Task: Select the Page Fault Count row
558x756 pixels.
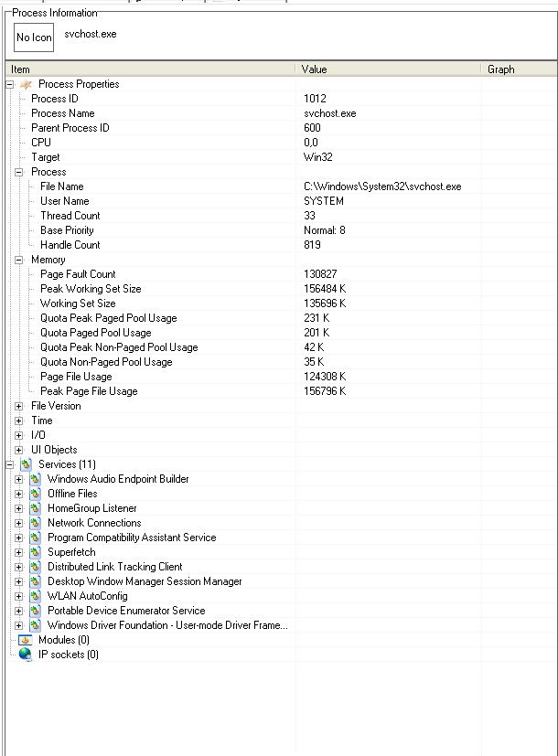Action: pos(281,274)
